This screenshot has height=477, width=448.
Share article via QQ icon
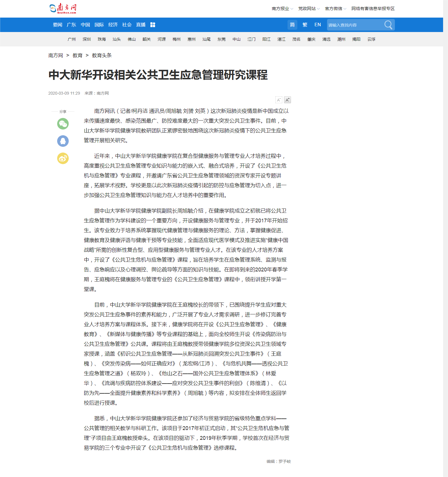pos(63,141)
